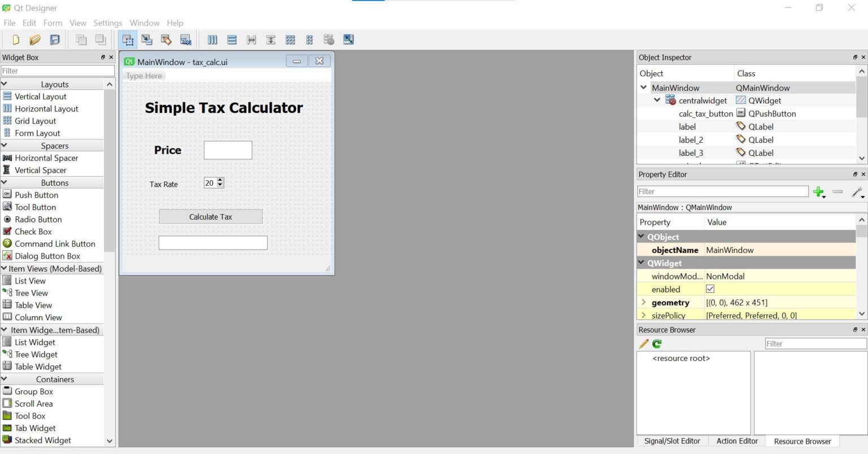Select Check Box in the Widget Box
Image resolution: width=868 pixels, height=454 pixels.
(34, 231)
